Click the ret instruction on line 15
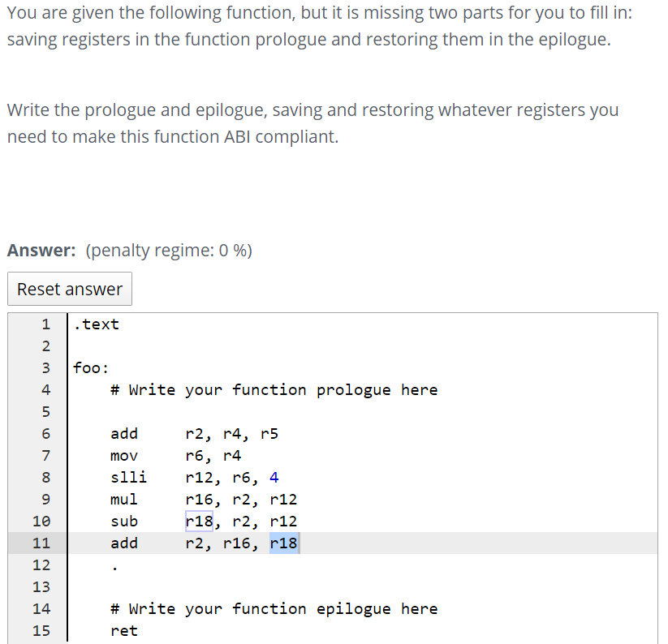Image resolution: width=668 pixels, height=644 pixels. pos(123,630)
